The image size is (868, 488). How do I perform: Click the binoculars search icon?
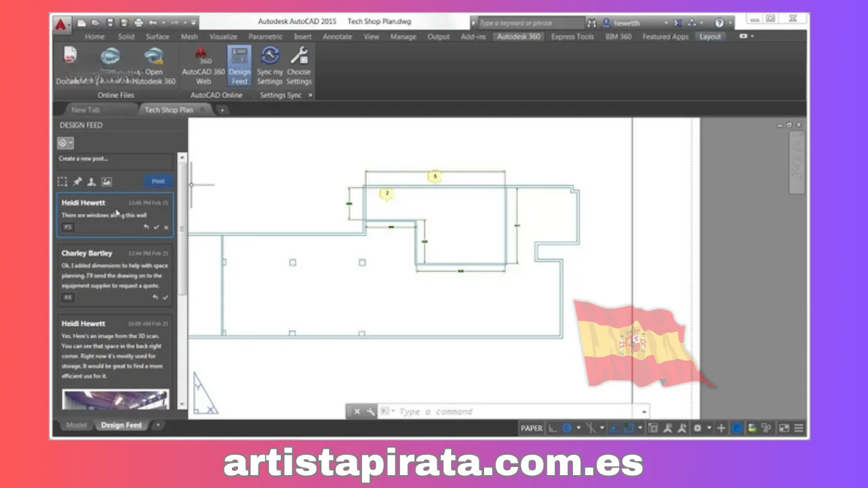pyautogui.click(x=592, y=22)
